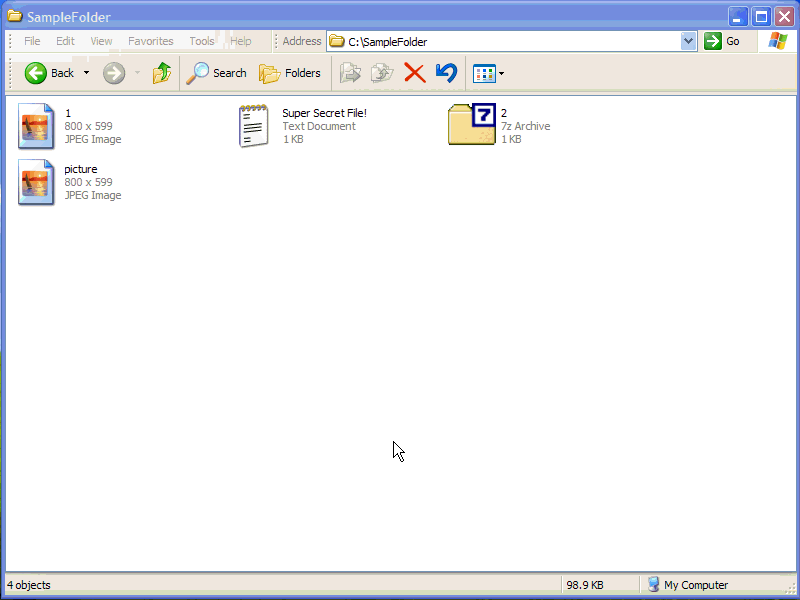Select the picture JPEG thumbnail
Image resolution: width=800 pixels, height=600 pixels.
pos(36,183)
